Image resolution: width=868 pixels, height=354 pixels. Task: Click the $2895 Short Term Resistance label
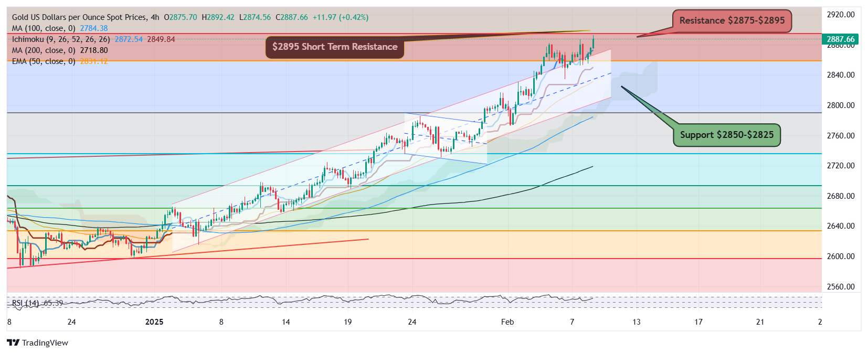[334, 47]
